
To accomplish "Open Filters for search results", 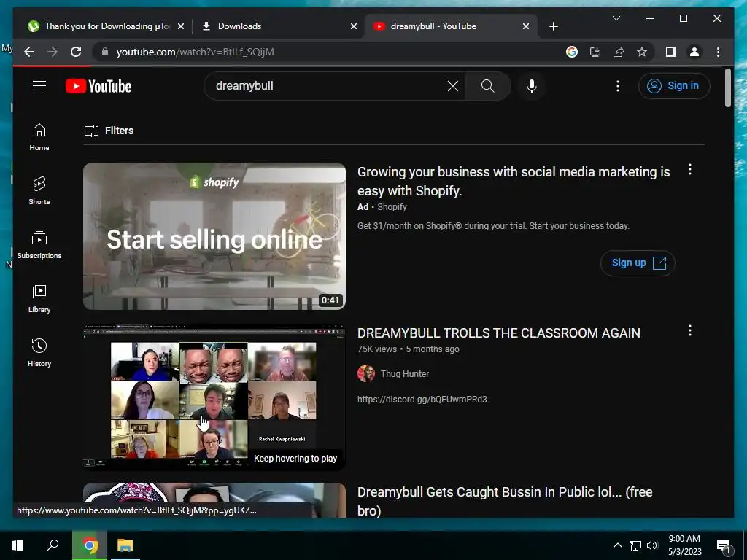I will (x=109, y=131).
